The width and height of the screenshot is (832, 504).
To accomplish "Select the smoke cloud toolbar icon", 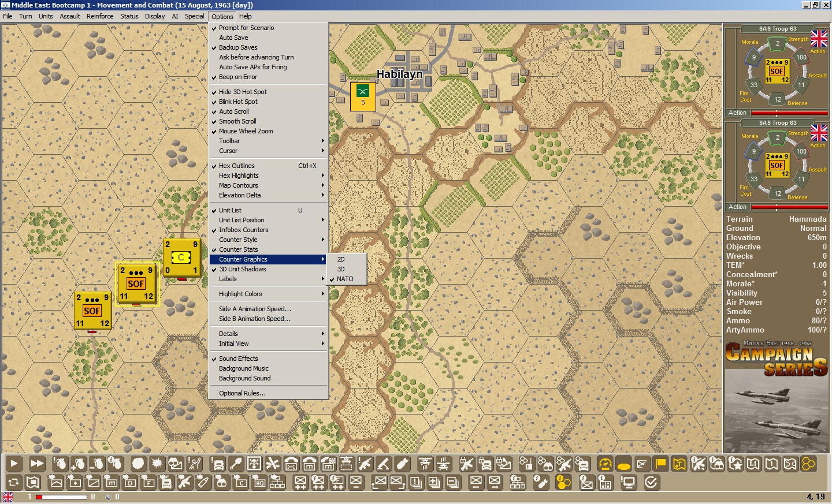I will click(138, 463).
